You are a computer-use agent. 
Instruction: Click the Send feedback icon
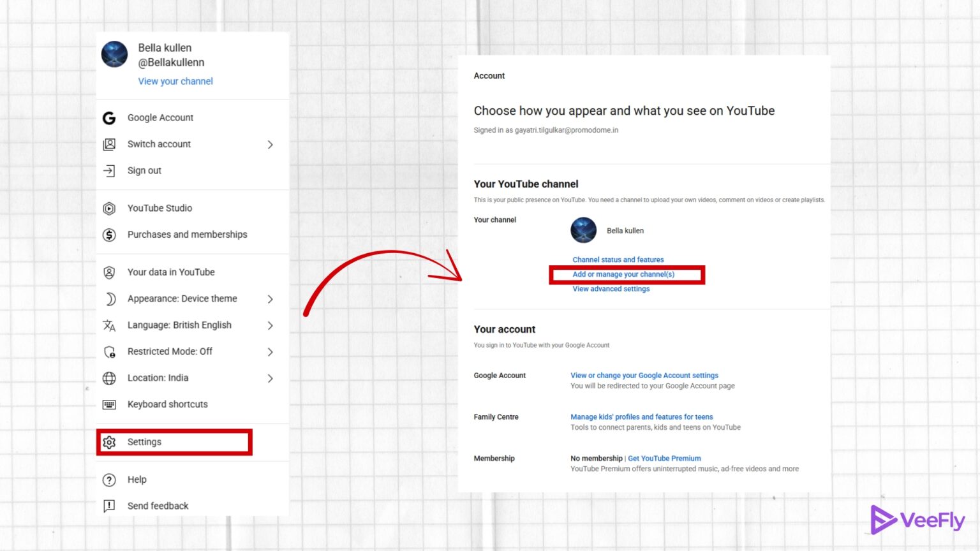click(x=109, y=506)
